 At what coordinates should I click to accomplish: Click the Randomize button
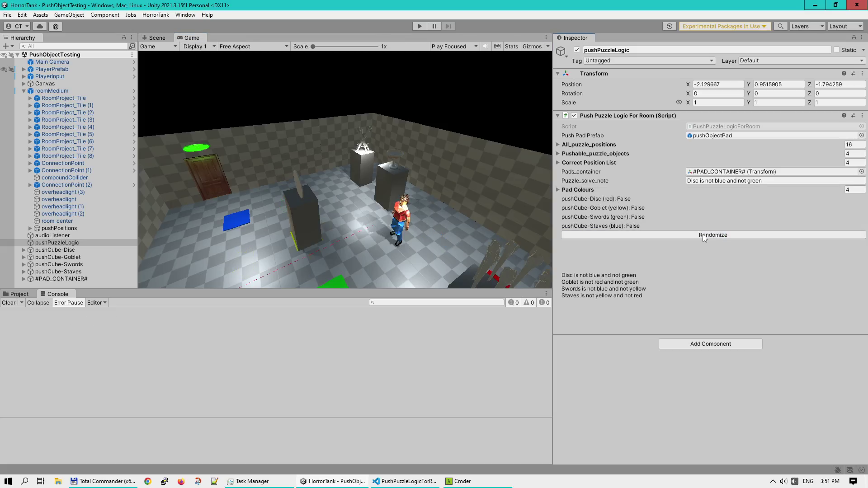(x=713, y=235)
